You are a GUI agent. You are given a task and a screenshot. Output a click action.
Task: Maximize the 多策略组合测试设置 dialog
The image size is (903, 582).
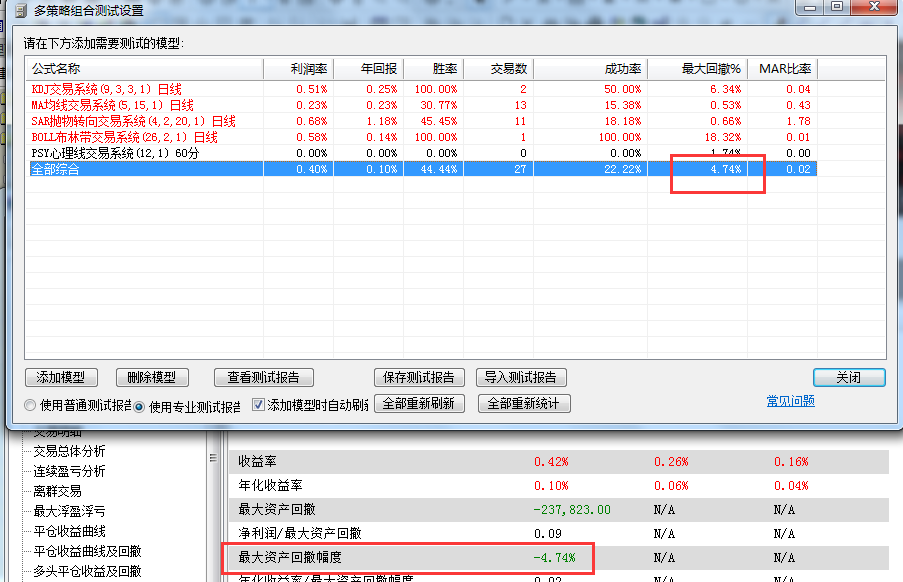point(837,6)
